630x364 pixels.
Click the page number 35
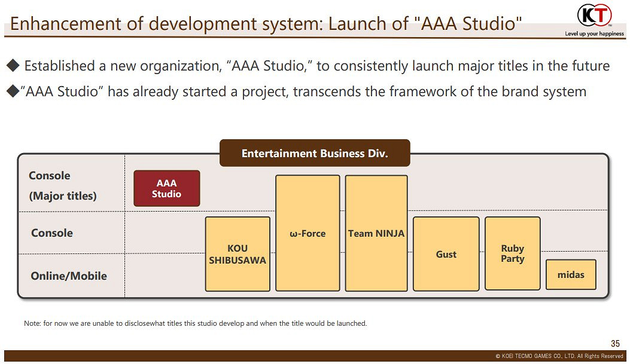[615, 344]
